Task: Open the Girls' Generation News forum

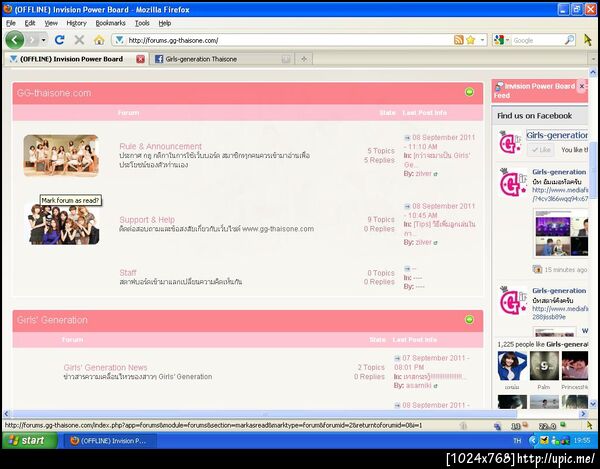Action: (105, 368)
